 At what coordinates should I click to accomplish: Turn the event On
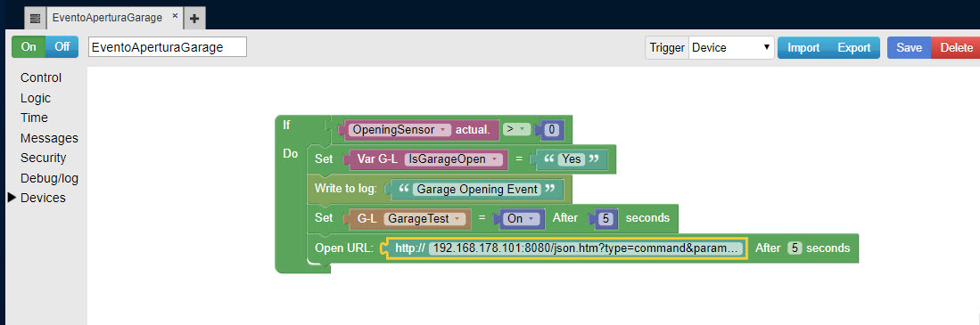(29, 47)
